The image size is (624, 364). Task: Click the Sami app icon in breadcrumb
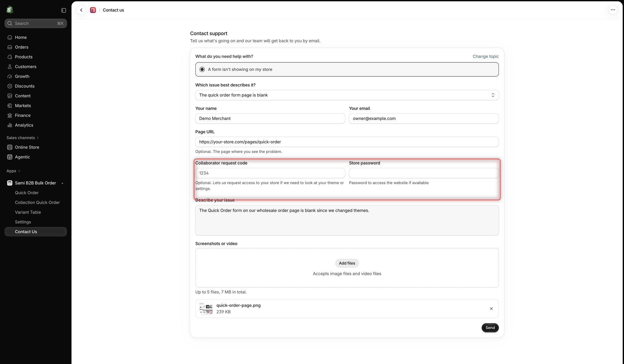(x=93, y=10)
